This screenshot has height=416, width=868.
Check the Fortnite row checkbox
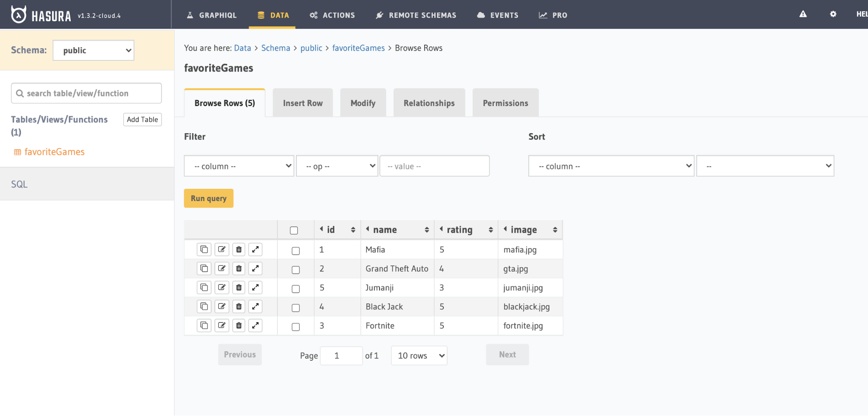[296, 327]
